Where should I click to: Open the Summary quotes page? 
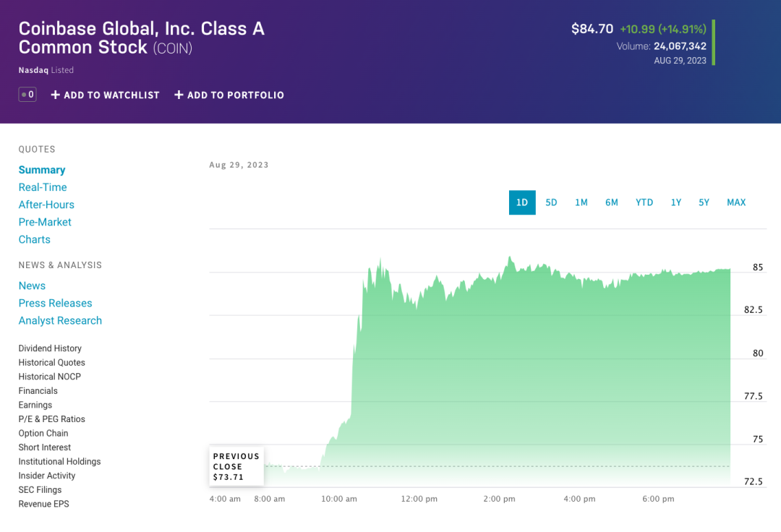pyautogui.click(x=42, y=170)
